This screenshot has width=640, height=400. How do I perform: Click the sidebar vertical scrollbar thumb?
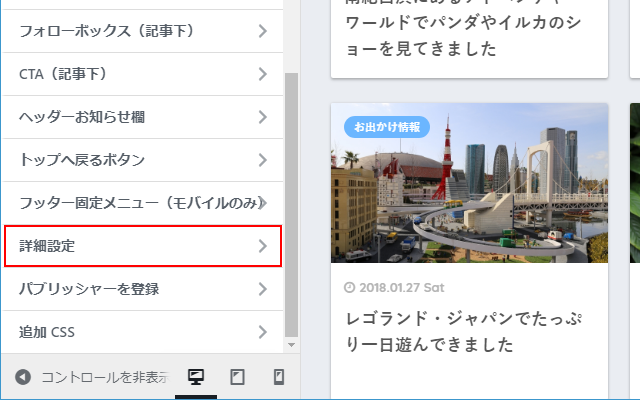(x=291, y=205)
